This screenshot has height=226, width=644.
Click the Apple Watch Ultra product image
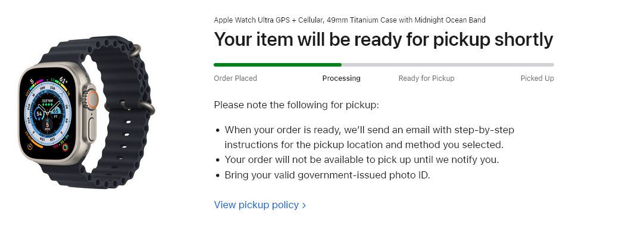(x=86, y=112)
